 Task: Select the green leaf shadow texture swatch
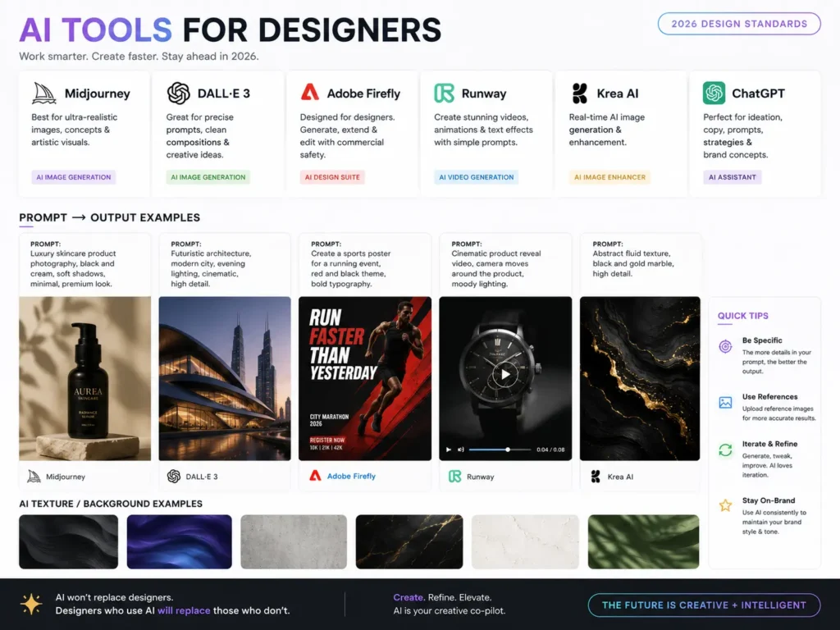[x=643, y=541]
